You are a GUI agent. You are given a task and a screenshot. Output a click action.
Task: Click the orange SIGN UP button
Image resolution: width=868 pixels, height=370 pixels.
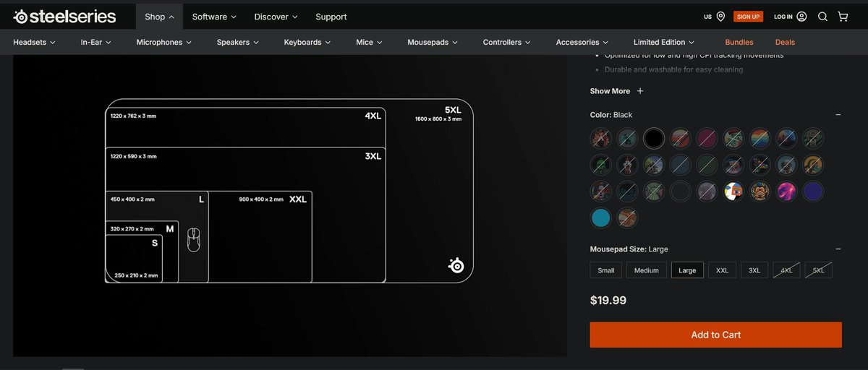tap(748, 16)
